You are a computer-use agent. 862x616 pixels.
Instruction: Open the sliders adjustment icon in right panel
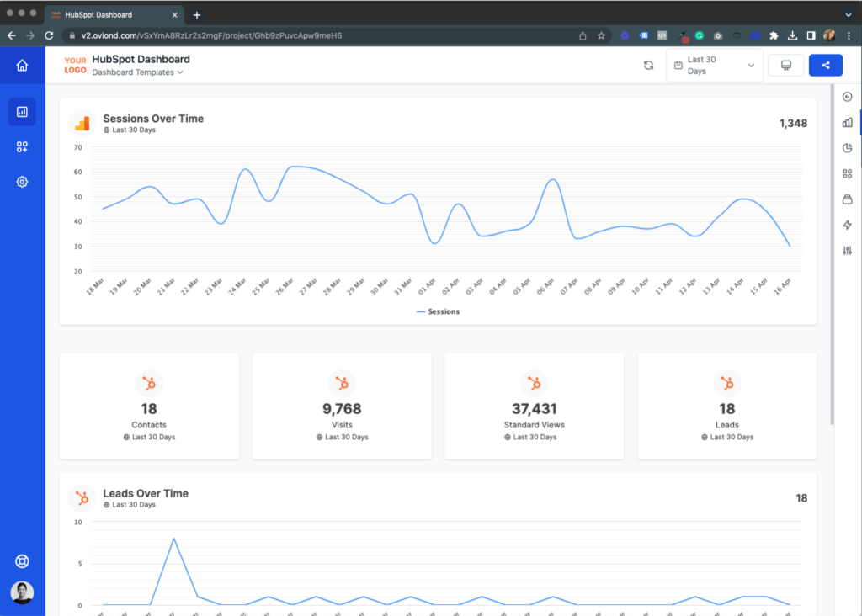pyautogui.click(x=847, y=251)
